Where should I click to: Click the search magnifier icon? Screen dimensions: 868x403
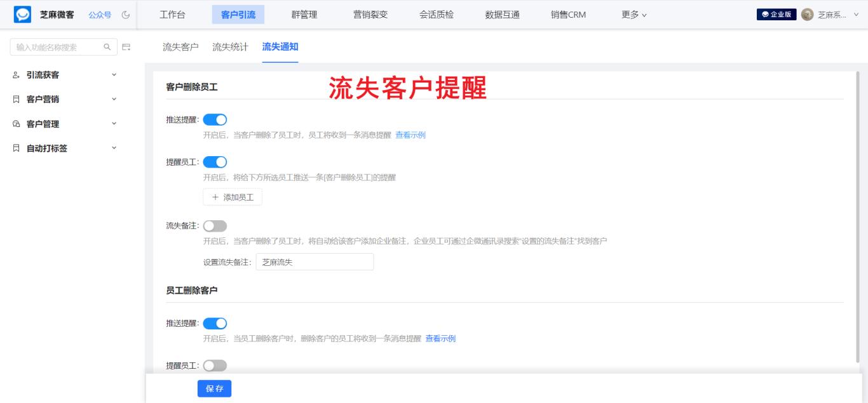107,47
